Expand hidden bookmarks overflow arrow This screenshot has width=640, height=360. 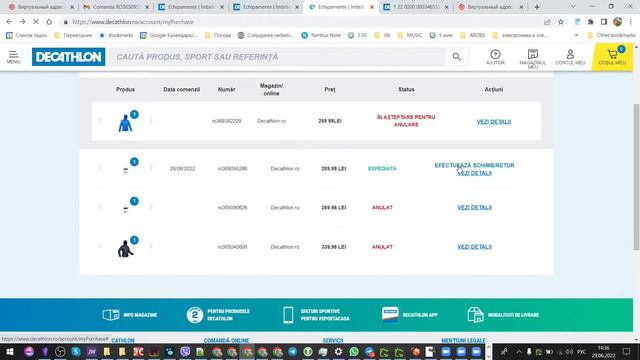576,36
